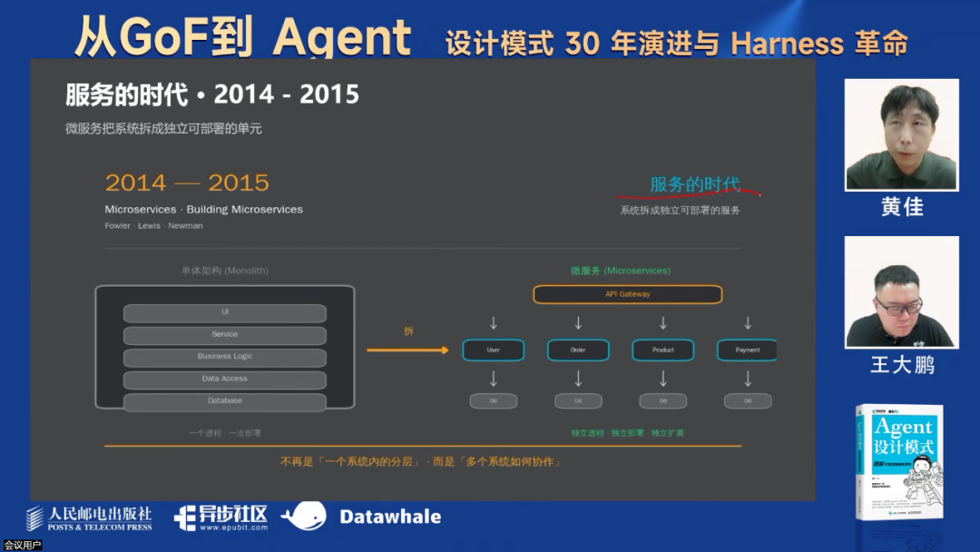Click the 会议用户 label
This screenshot has width=980, height=552.
tap(23, 545)
